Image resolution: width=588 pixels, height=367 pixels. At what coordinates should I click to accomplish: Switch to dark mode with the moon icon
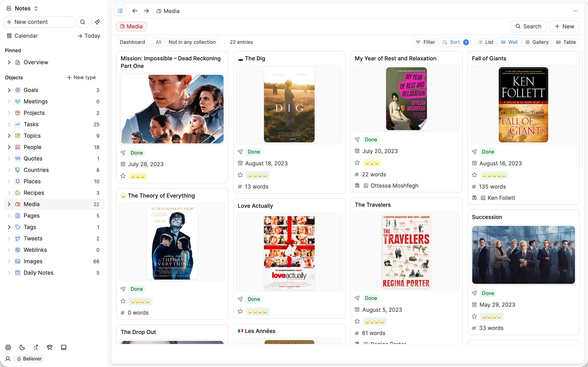(x=22, y=347)
